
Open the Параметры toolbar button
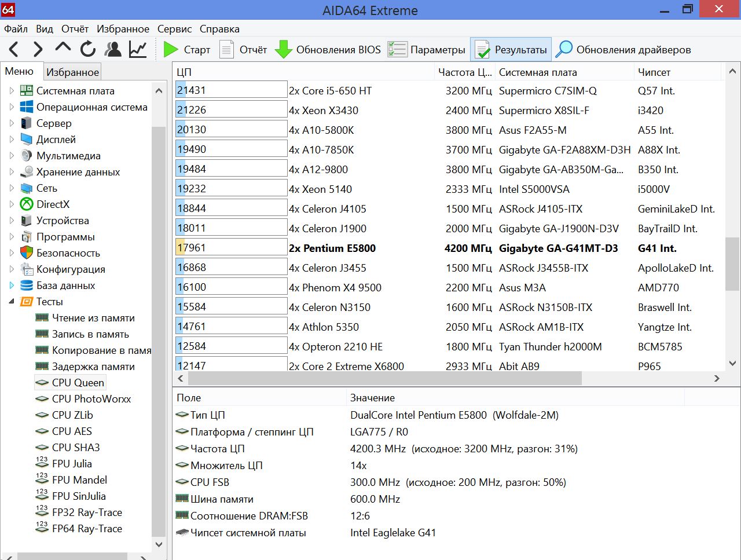427,50
